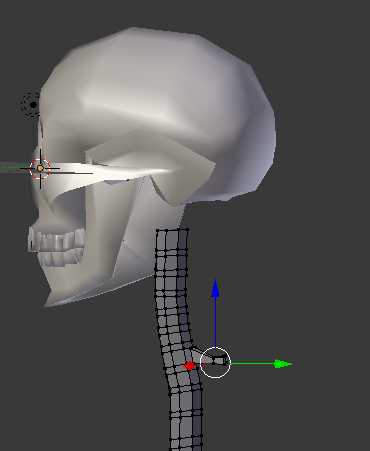Grab the blue Z-axis manipulator arrow

215,288
